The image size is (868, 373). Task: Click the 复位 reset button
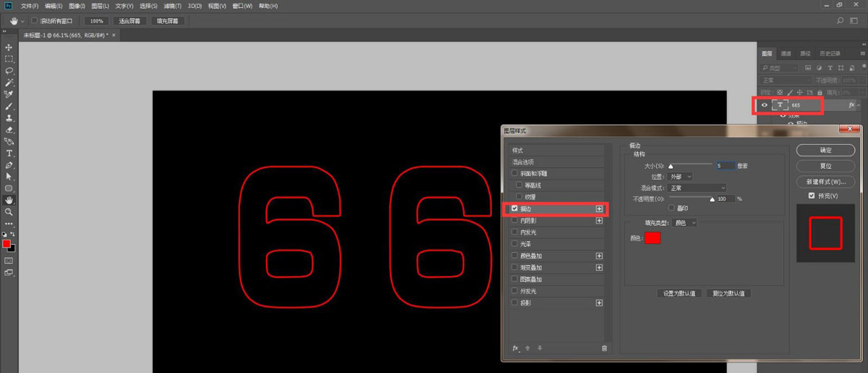(826, 166)
